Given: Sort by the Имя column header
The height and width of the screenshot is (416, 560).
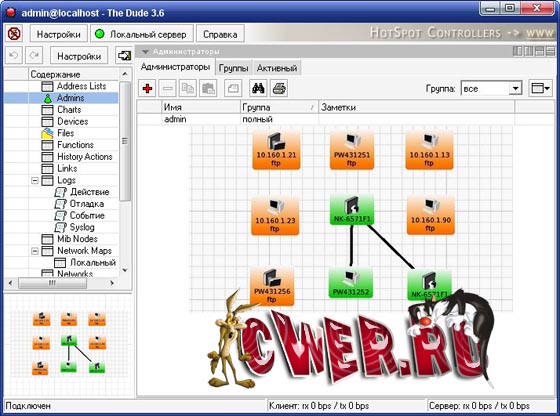Looking at the screenshot, I should (x=201, y=107).
